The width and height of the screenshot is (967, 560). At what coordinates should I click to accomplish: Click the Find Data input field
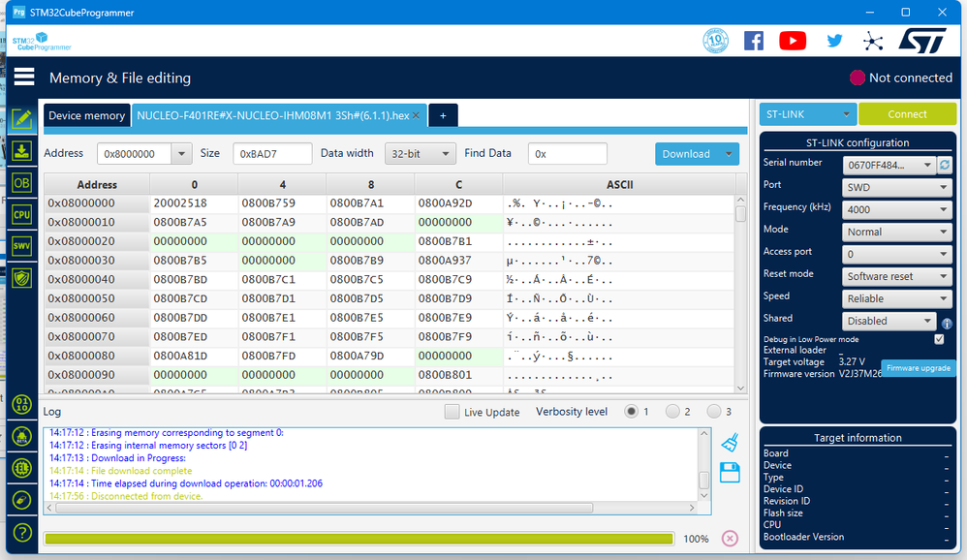pyautogui.click(x=568, y=154)
